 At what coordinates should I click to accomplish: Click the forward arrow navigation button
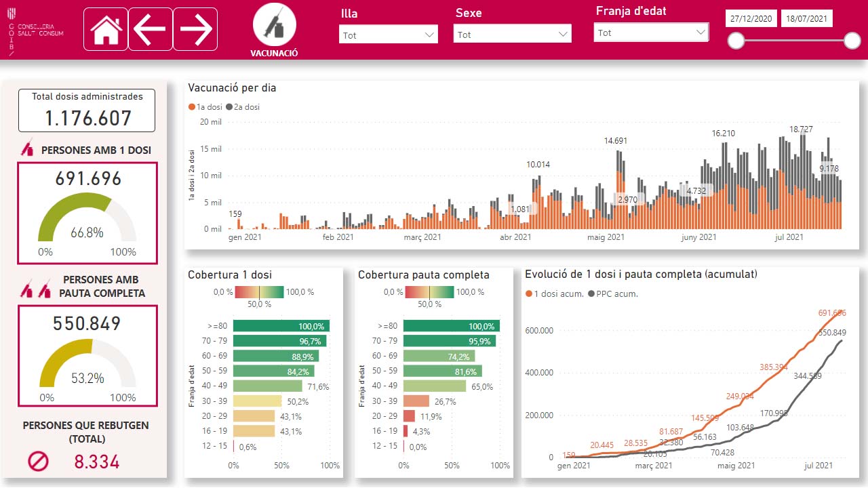click(195, 29)
